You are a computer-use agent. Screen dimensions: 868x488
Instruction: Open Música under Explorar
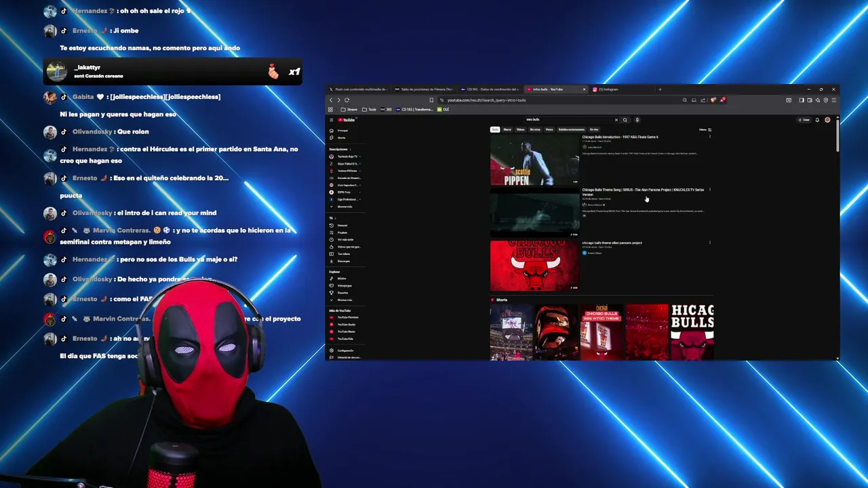[x=338, y=279]
